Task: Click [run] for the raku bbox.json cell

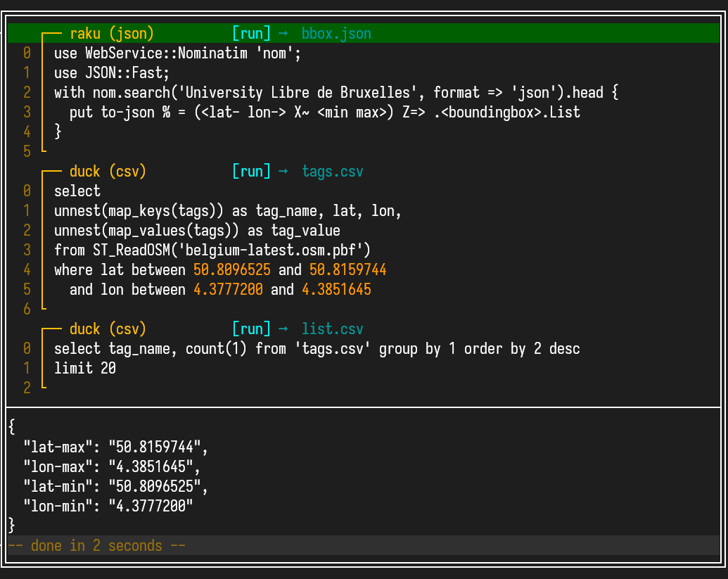Action: 251,34
